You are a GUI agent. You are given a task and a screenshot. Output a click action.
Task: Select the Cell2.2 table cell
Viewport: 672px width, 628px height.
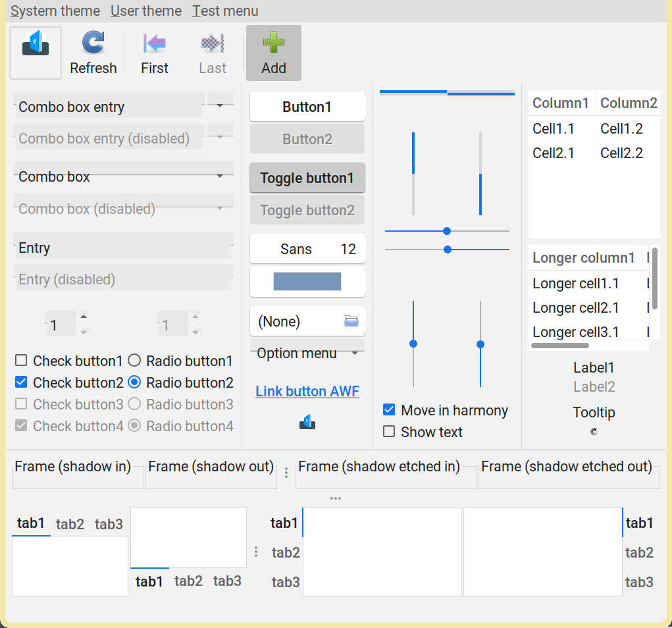tap(621, 153)
